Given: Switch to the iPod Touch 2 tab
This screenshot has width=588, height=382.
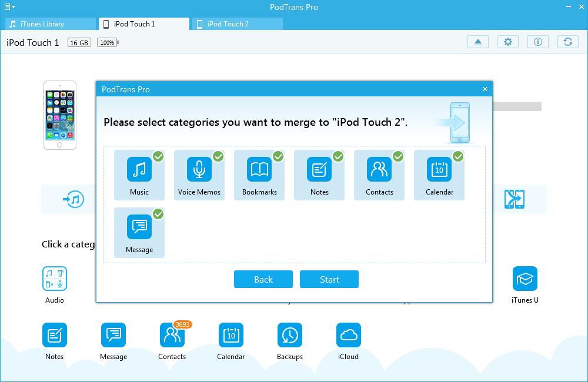Looking at the screenshot, I should pyautogui.click(x=238, y=24).
